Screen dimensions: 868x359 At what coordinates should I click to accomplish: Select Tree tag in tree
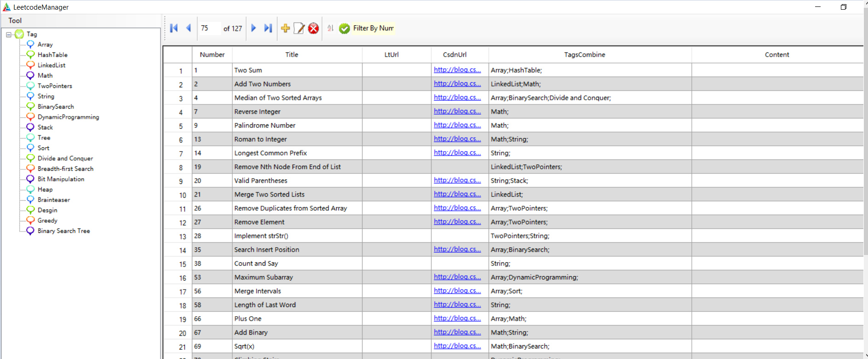pyautogui.click(x=44, y=138)
